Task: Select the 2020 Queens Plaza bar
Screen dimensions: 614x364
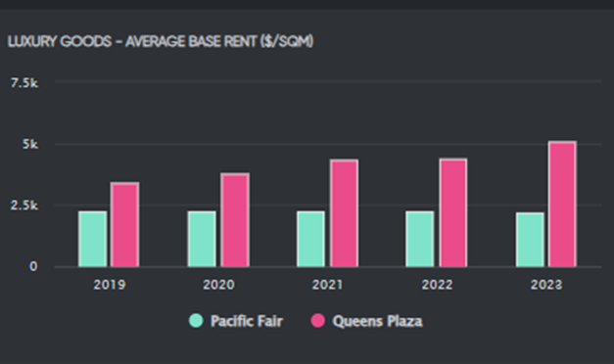Action: point(235,220)
